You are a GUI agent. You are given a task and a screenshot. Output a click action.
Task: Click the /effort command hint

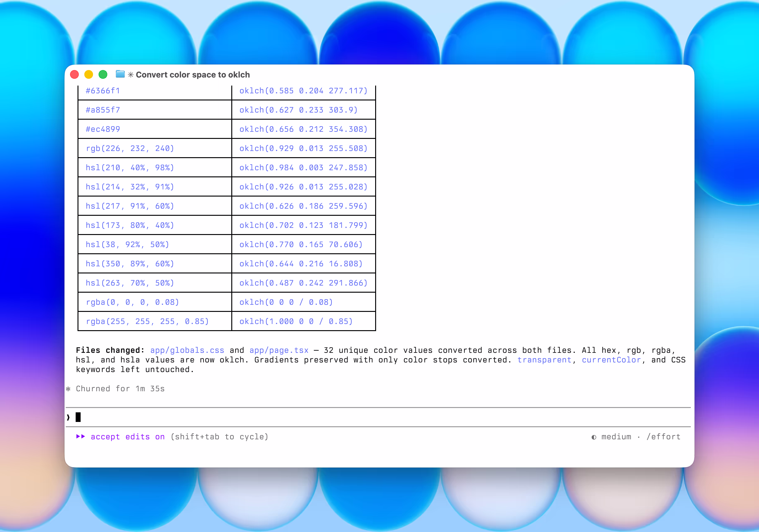(663, 437)
